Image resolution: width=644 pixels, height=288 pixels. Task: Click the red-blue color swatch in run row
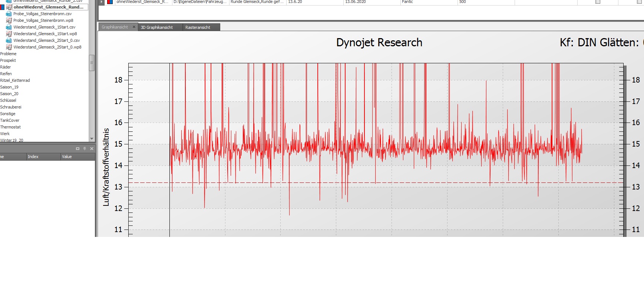click(x=110, y=2)
